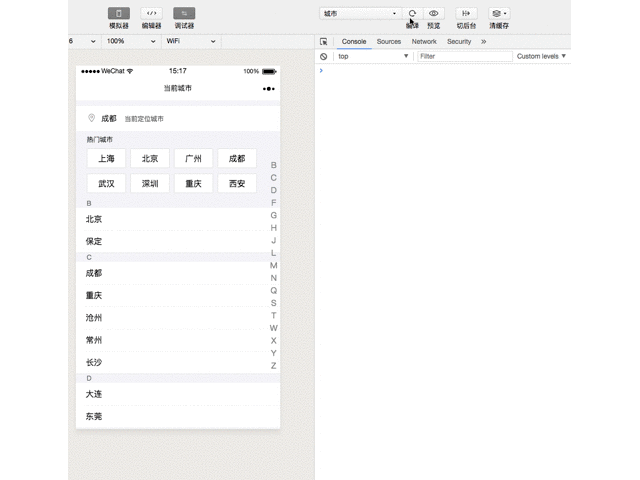Click the inspect element icon in DevTools
Viewport: 640px width, 480px height.
click(x=323, y=42)
